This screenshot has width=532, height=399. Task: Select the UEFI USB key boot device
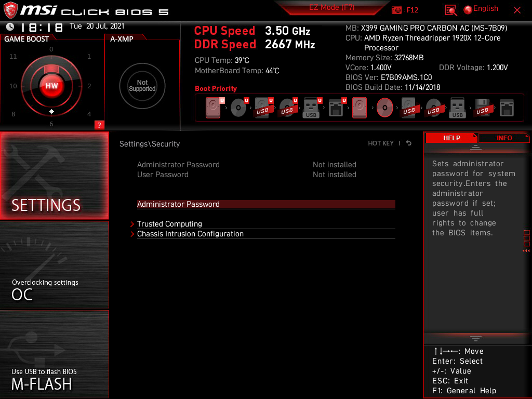click(x=312, y=108)
